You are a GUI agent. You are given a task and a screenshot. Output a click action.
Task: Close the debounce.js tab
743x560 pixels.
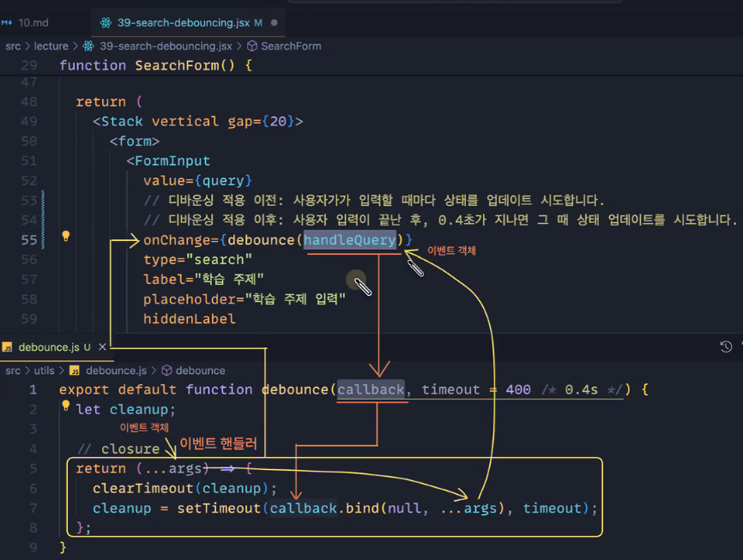pyautogui.click(x=102, y=347)
